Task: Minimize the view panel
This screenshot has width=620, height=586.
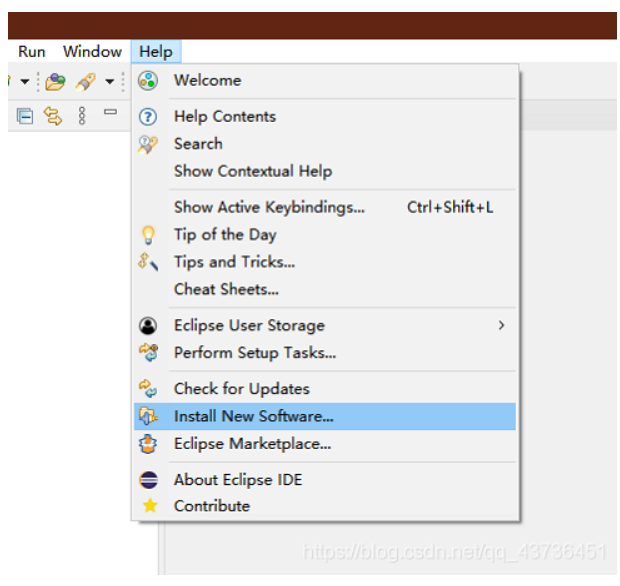Action: click(110, 112)
